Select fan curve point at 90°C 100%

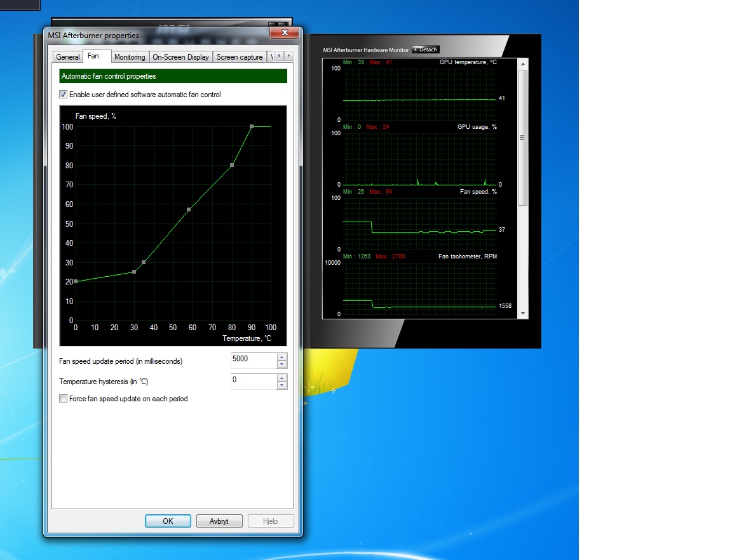(x=252, y=126)
